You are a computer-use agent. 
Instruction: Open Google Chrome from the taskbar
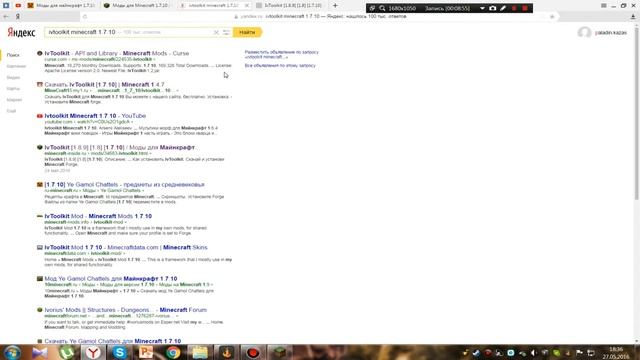(173, 352)
